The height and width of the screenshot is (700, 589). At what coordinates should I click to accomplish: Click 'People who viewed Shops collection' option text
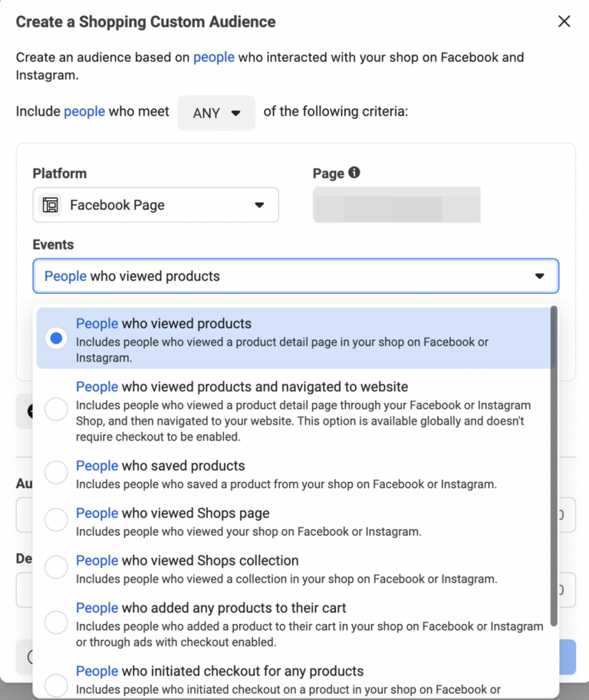point(187,560)
